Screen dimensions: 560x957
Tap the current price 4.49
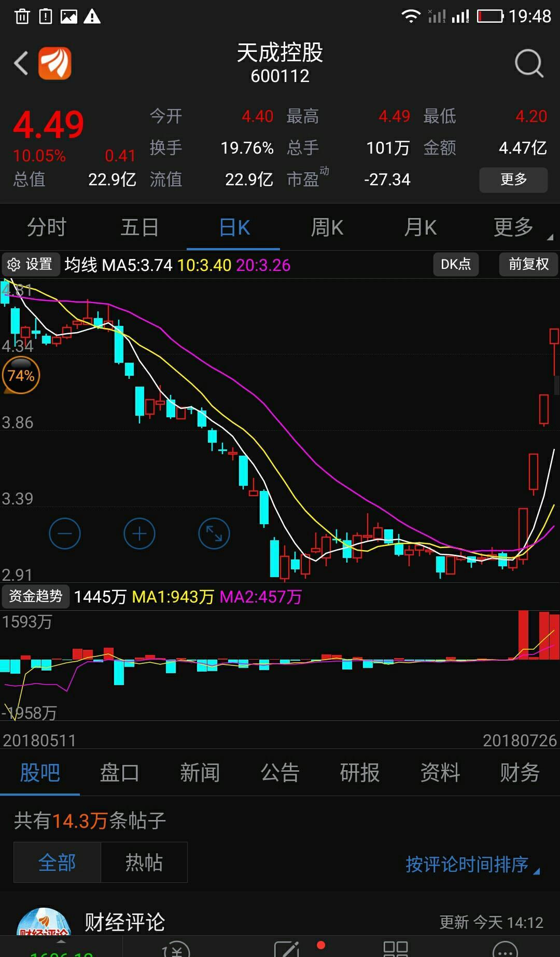(x=48, y=125)
